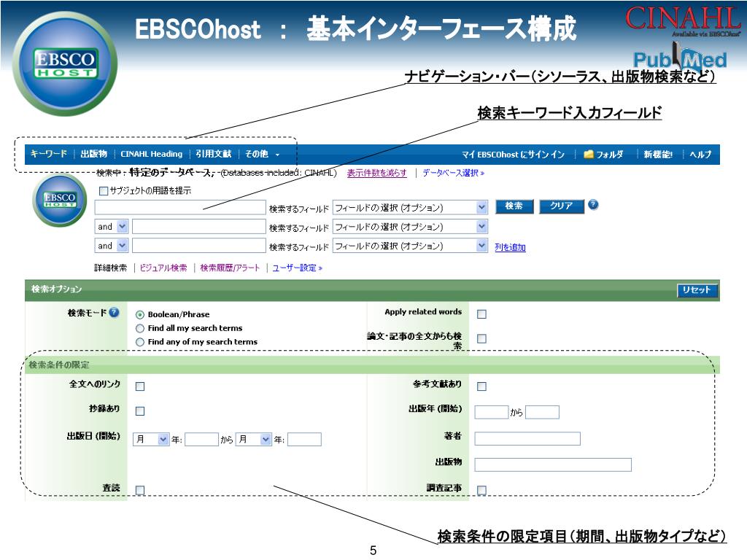Open the first and operator dropdown

[x=112, y=226]
